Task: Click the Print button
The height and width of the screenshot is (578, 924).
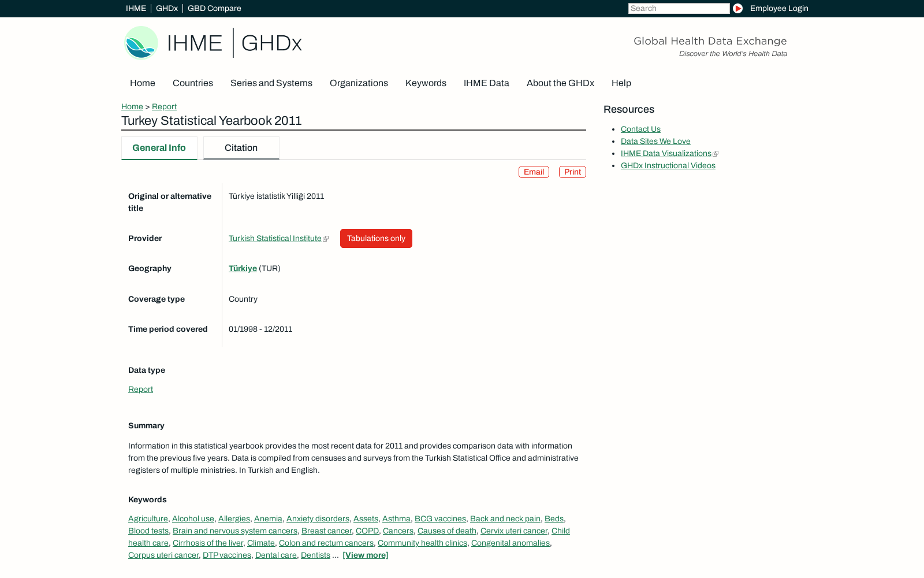Action: click(x=572, y=172)
